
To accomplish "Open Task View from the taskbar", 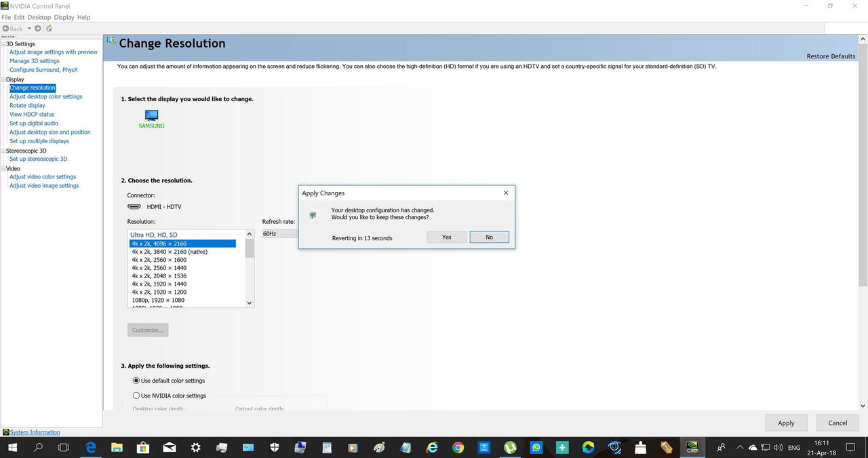I will point(64,448).
